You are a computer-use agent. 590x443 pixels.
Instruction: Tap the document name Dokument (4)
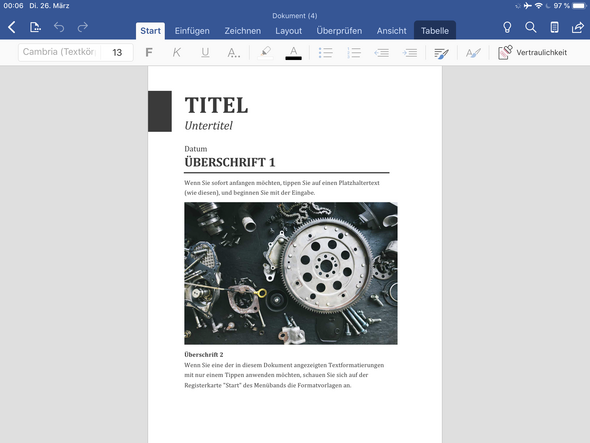295,16
